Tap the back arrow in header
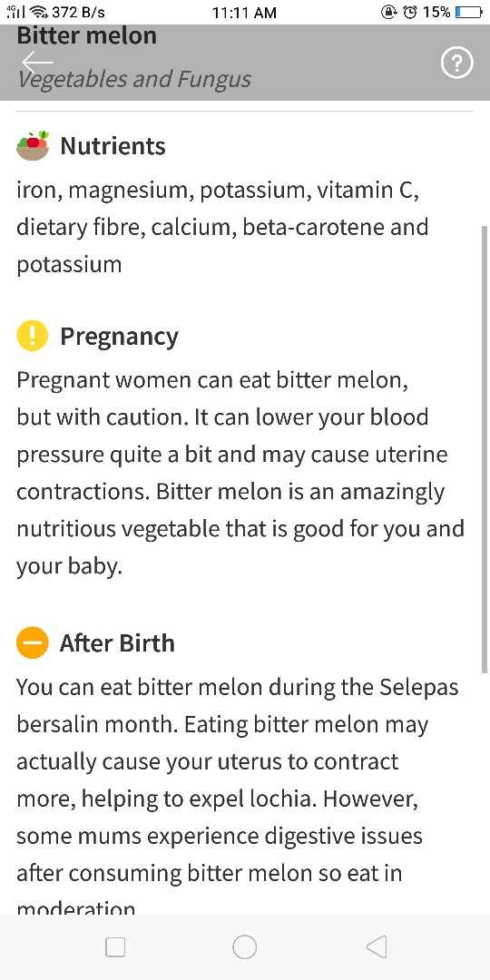Screen dimensions: 490x980 (x=37, y=62)
